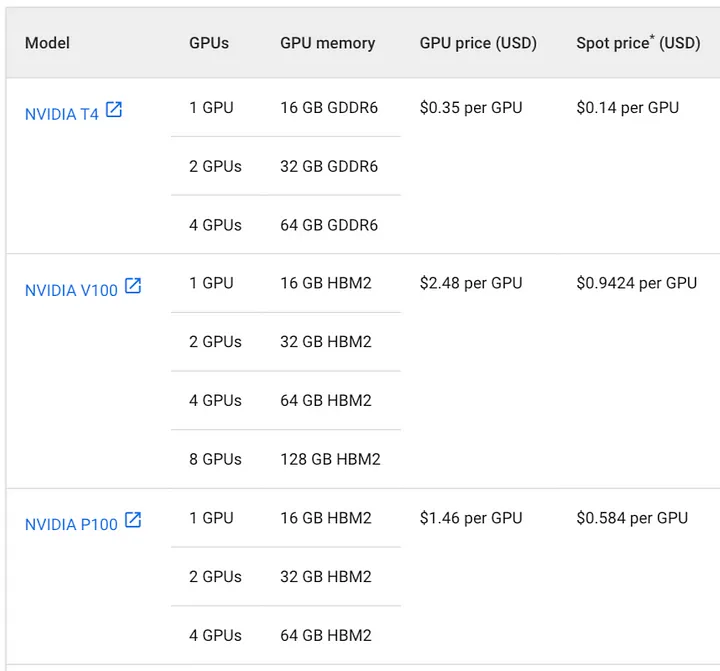The width and height of the screenshot is (720, 671).
Task: Open the NVIDIA V100 link
Action: (71, 290)
